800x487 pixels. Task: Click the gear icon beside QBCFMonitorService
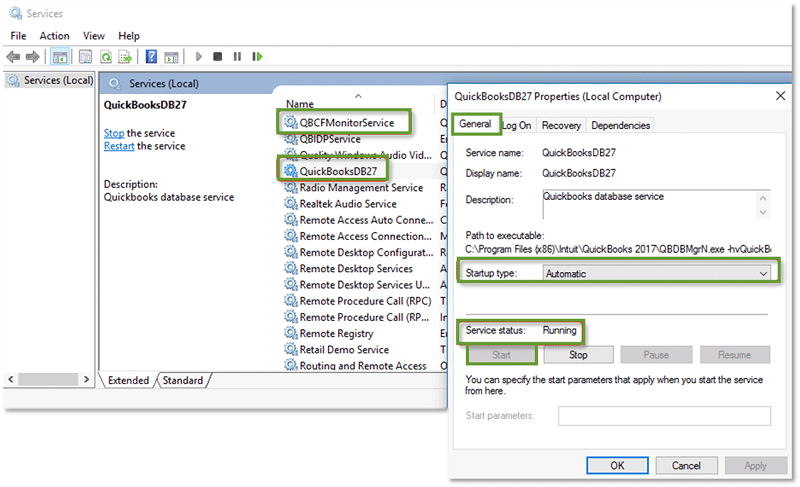[x=291, y=122]
